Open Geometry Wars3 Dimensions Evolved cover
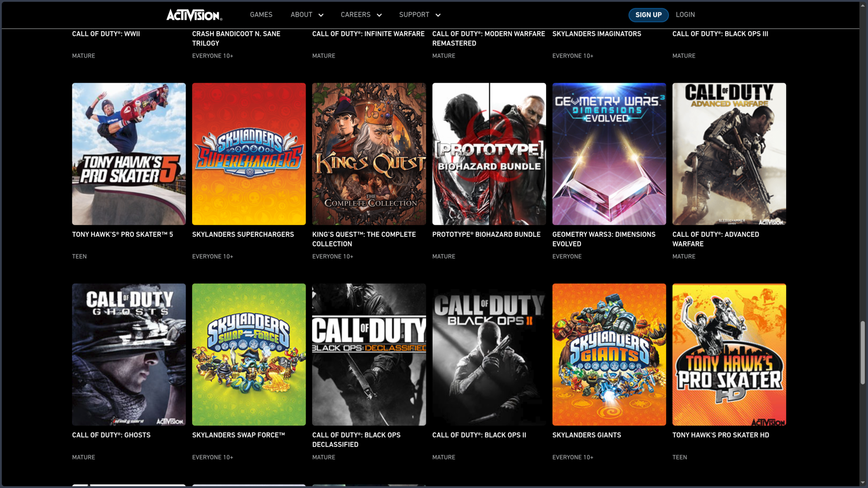This screenshot has height=488, width=868. coord(609,154)
